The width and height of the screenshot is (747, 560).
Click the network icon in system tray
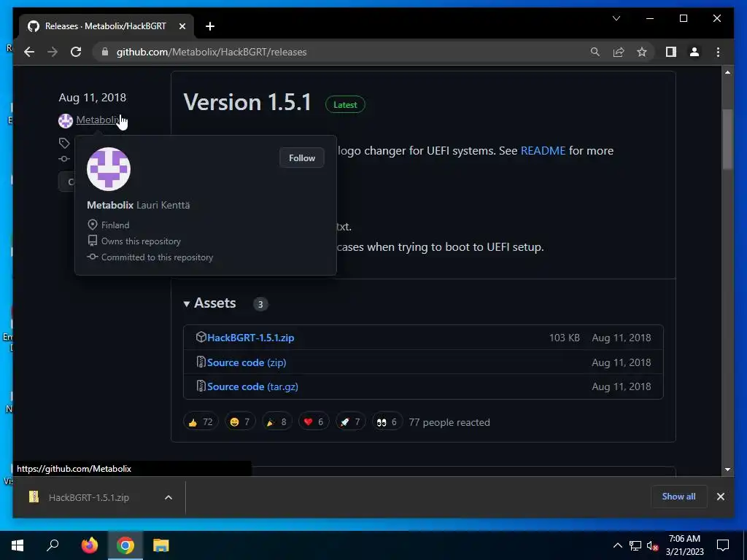(635, 545)
